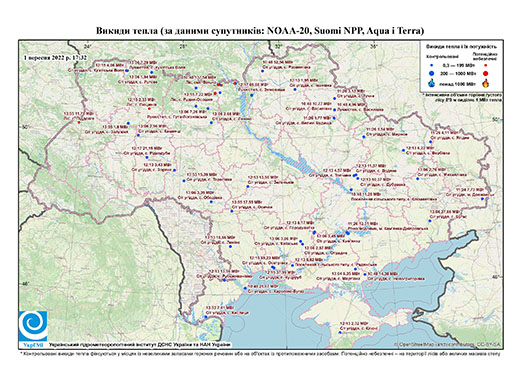The image size is (520, 368).
Task: Open the OpenStreetMap contributors attribution
Action: [447, 344]
